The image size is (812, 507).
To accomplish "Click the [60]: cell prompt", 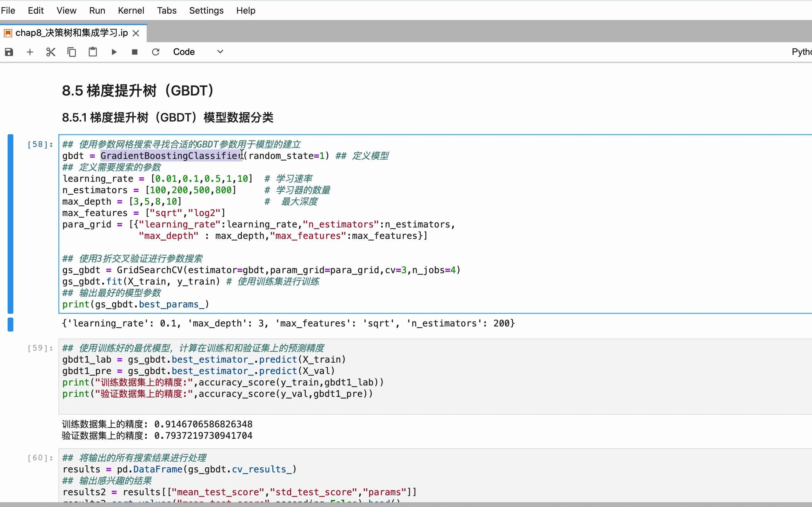I will [40, 458].
